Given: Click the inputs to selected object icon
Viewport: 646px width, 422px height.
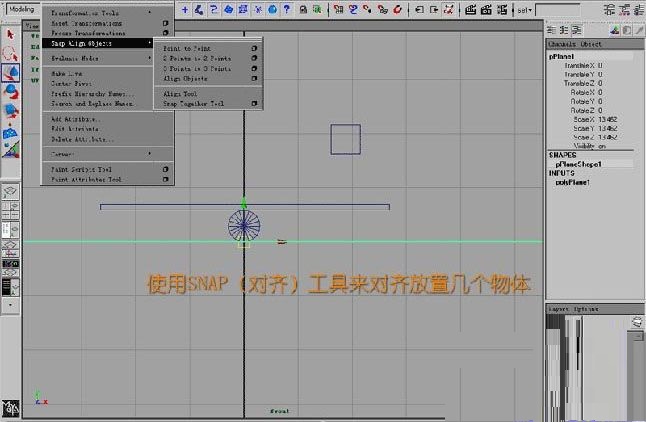Looking at the screenshot, I should 419,9.
